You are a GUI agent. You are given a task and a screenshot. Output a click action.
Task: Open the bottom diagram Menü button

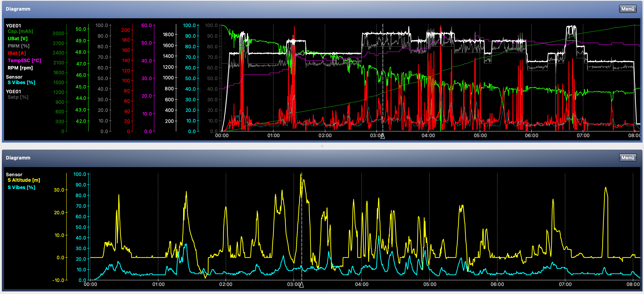click(628, 158)
